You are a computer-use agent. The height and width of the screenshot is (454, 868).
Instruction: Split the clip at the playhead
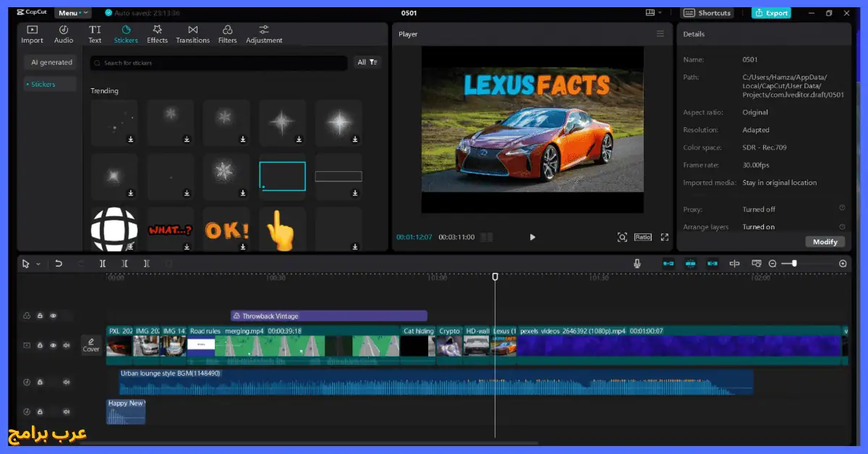click(103, 264)
